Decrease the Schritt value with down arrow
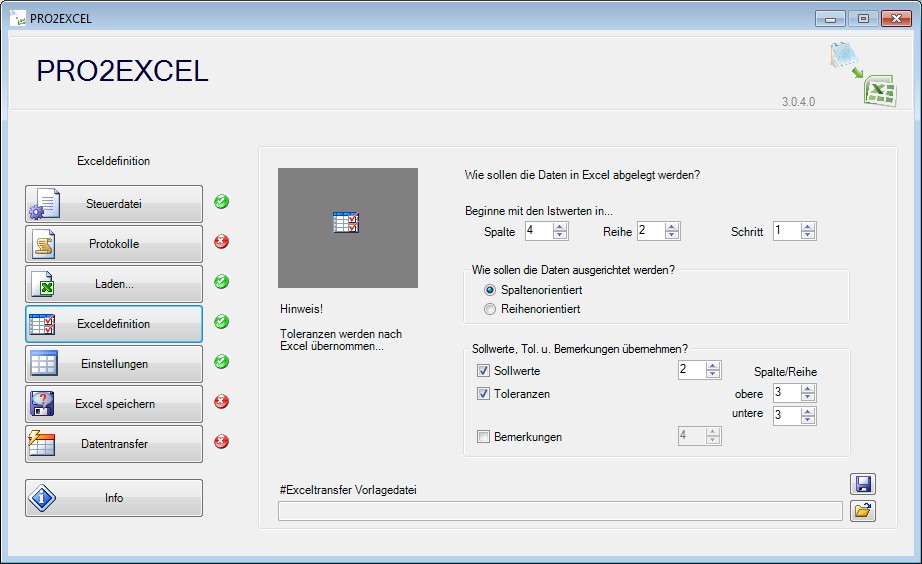 point(809,235)
